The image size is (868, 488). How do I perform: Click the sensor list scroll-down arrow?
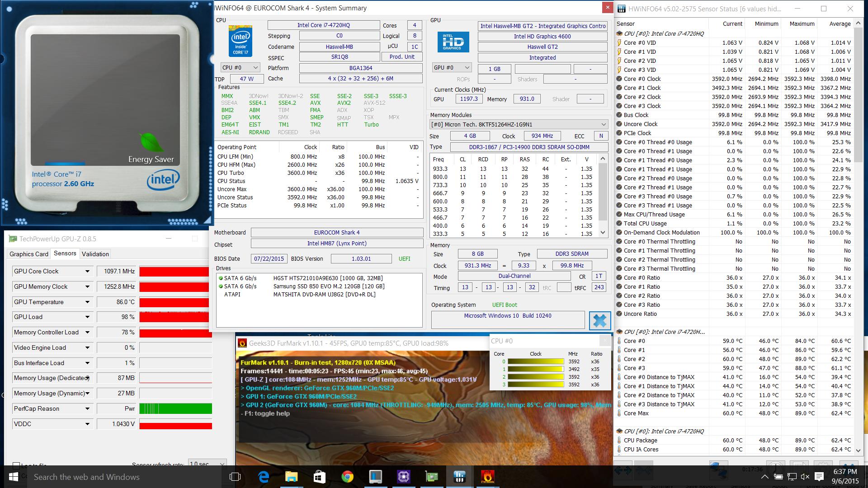pyautogui.click(x=859, y=450)
